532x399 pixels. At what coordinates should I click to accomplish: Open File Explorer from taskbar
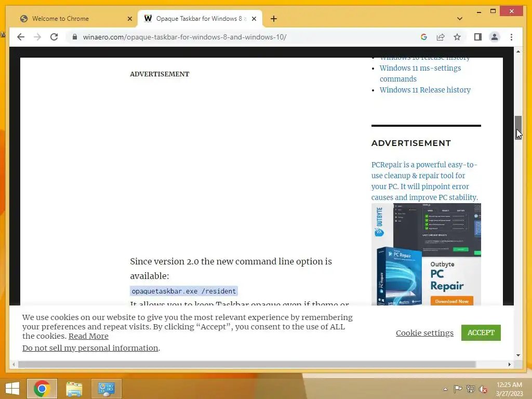coord(74,389)
